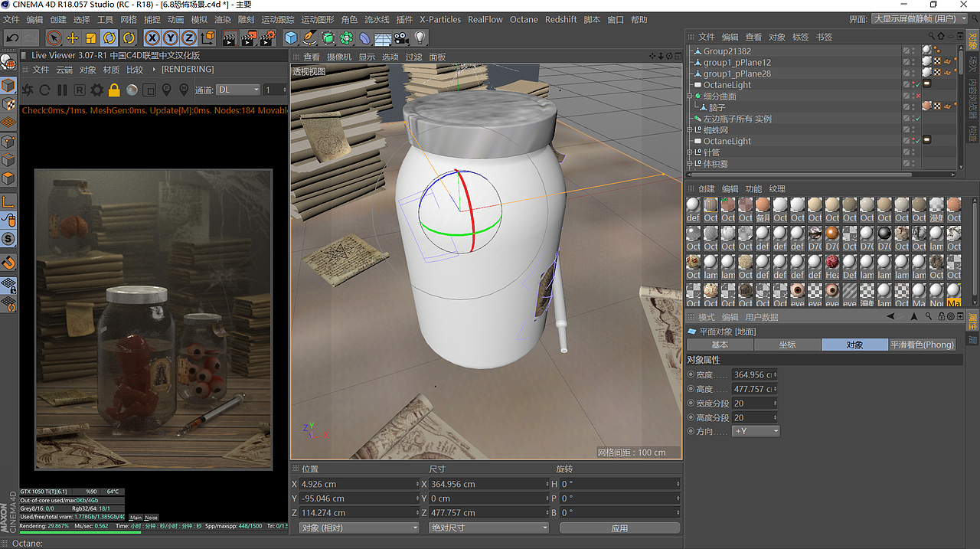Open the 摄像机 viewport menu
The width and height of the screenshot is (980, 549).
click(x=339, y=57)
